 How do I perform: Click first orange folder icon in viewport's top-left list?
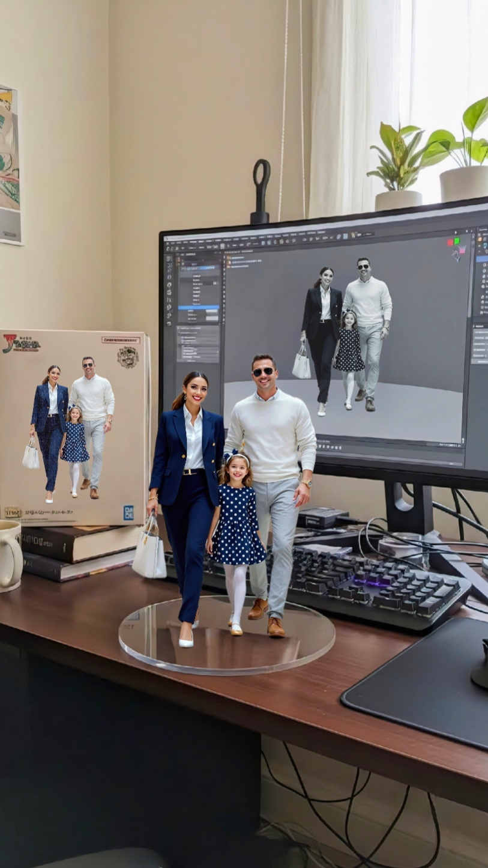[x=229, y=256]
